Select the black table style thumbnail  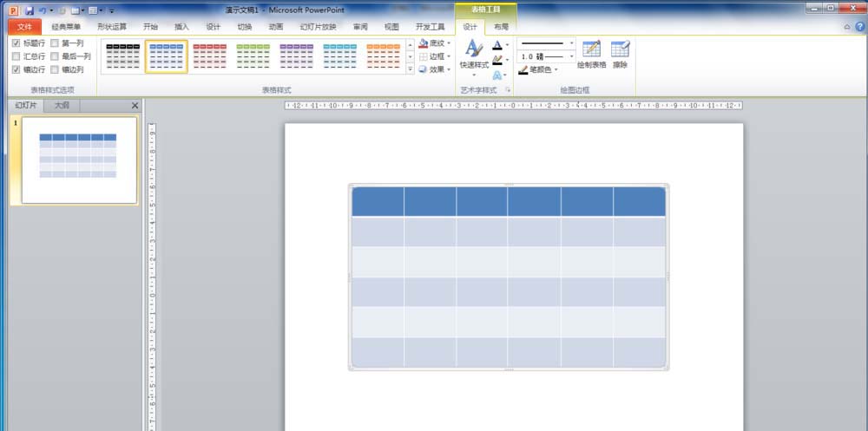point(123,56)
